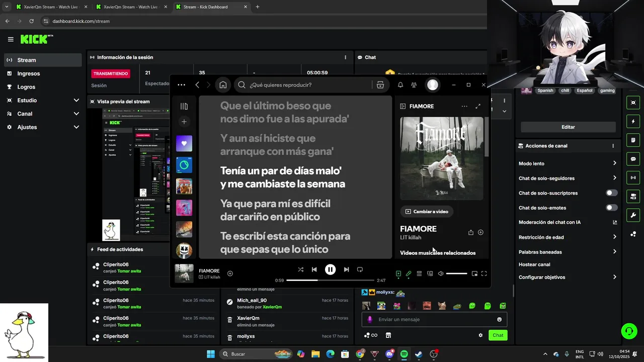Image resolution: width=644 pixels, height=362 pixels.
Task: Share FIAMORE from Now Playing panel
Action: click(x=471, y=232)
